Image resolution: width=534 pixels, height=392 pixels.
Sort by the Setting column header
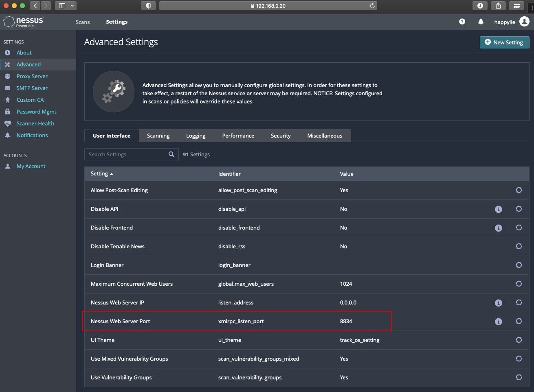102,174
